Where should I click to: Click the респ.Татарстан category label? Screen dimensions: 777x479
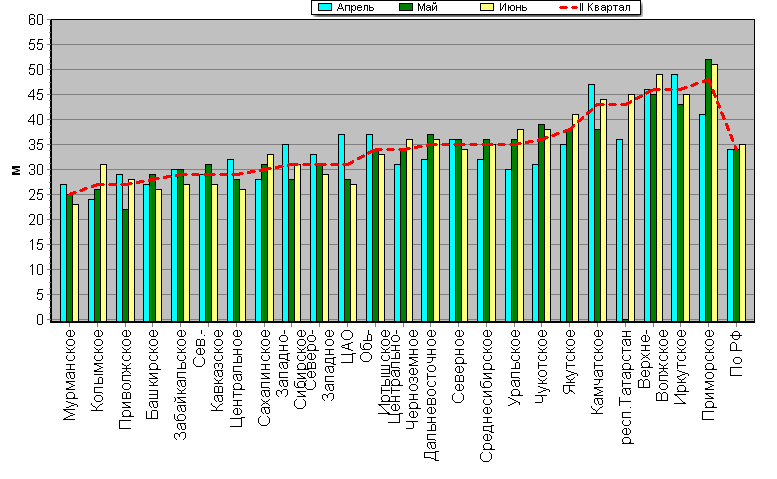(626, 387)
